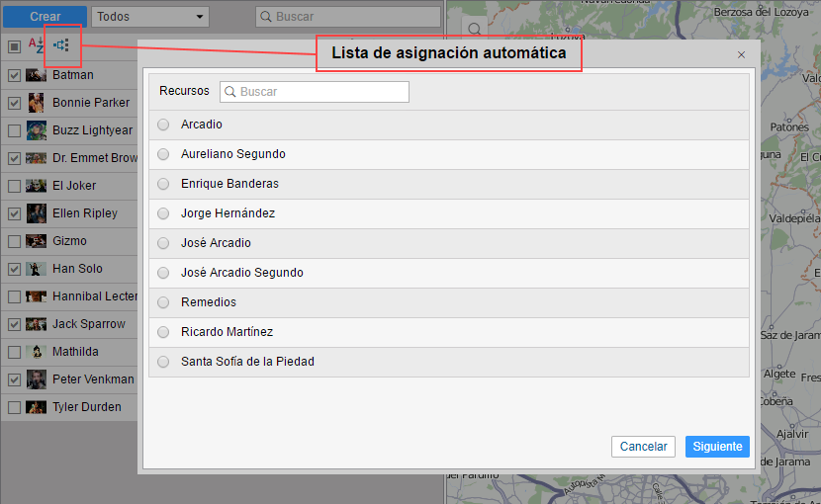The height and width of the screenshot is (504, 821).
Task: Toggle the select-all checkbox in list header
Action: point(14,45)
